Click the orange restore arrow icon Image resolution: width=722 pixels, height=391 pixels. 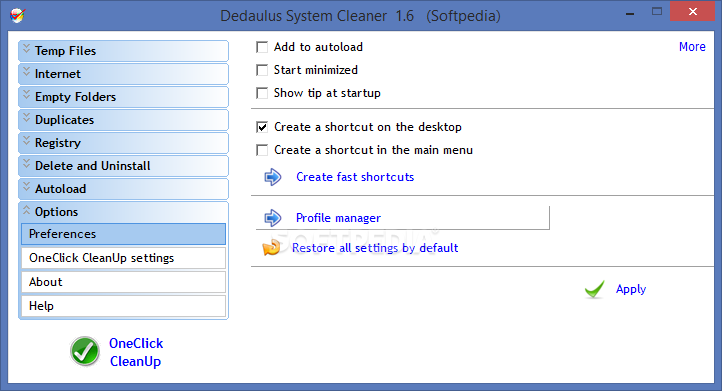(272, 248)
